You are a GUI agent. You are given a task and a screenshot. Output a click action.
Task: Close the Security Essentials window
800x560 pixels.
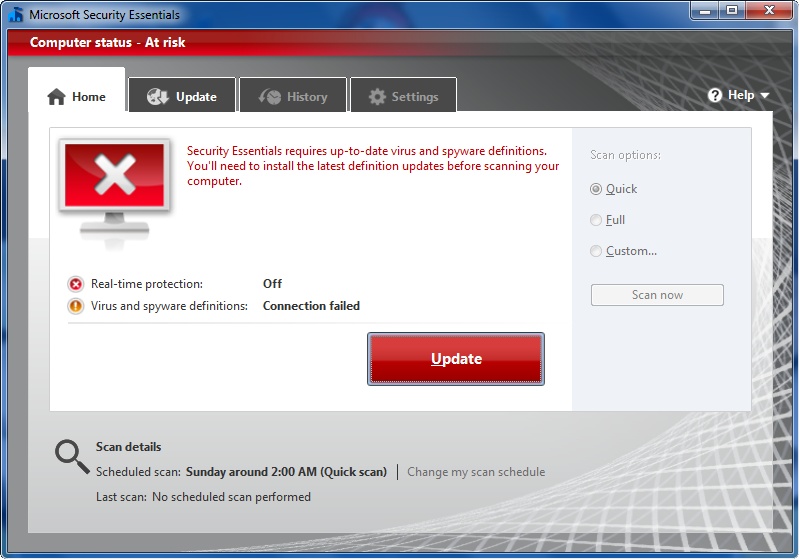[769, 11]
